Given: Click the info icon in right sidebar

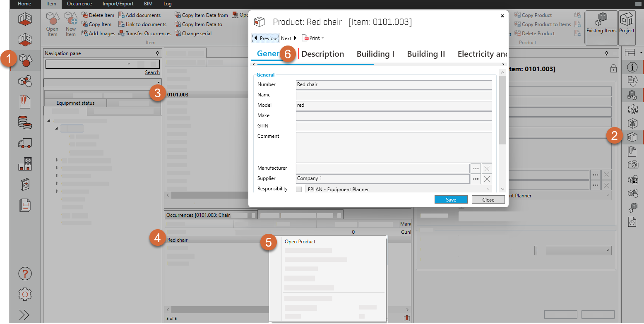Looking at the screenshot, I should 633,67.
